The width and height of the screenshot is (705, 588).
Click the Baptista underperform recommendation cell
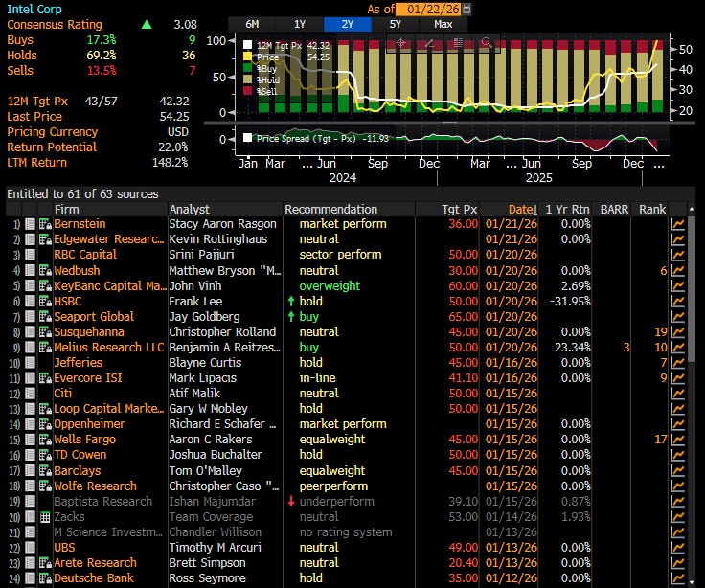tap(336, 502)
